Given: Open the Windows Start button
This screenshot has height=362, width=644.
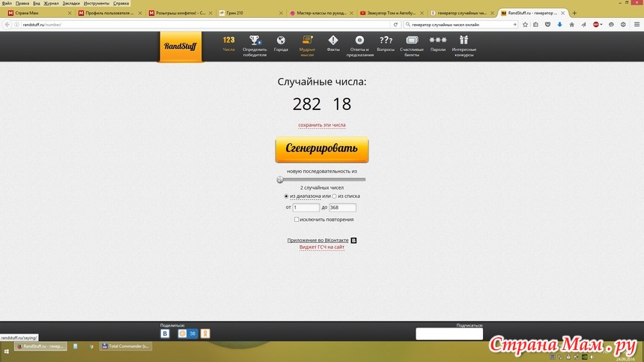Looking at the screenshot, I should 7,352.
